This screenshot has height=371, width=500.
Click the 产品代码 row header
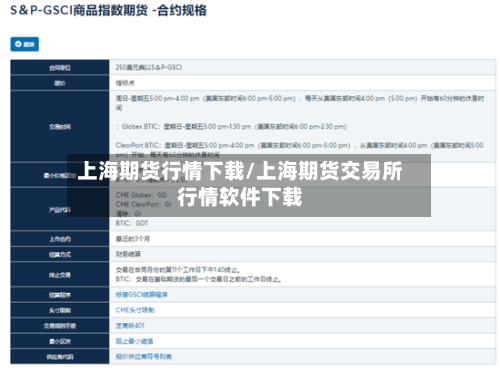(x=60, y=210)
